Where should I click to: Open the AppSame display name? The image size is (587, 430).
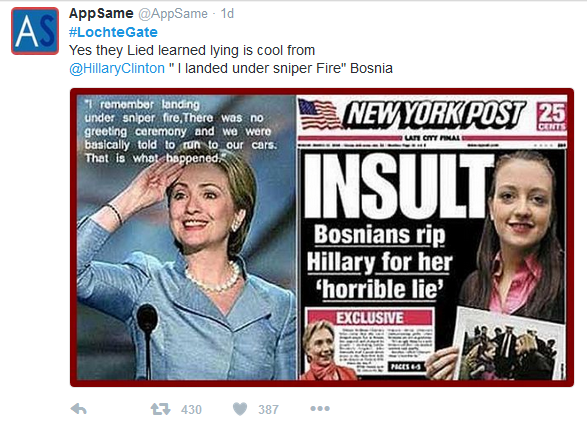tap(101, 13)
